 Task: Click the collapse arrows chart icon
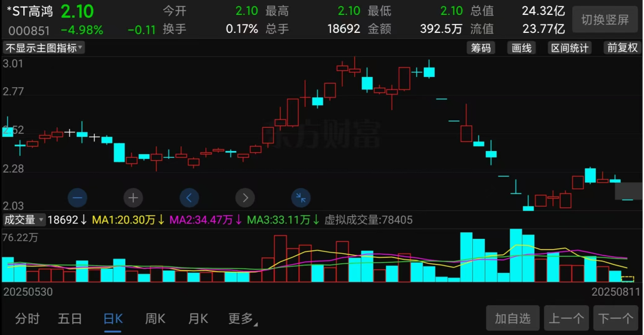coord(301,198)
